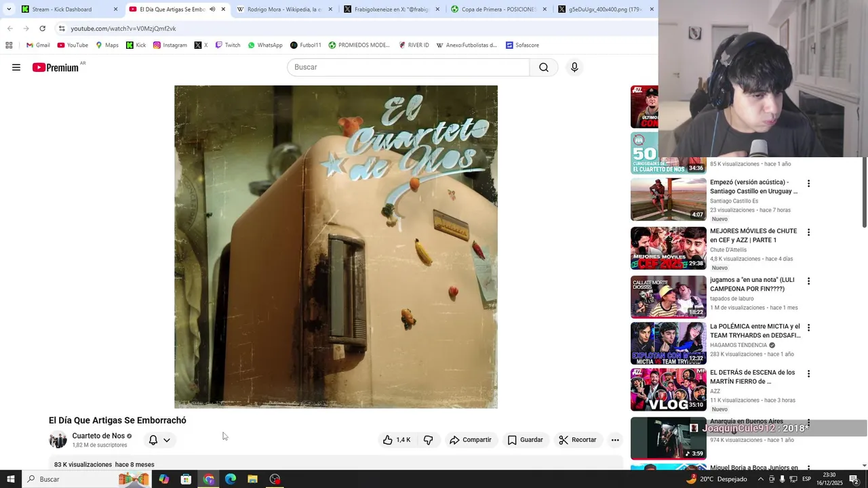
Task: Open Maps bookmark
Action: 107,45
